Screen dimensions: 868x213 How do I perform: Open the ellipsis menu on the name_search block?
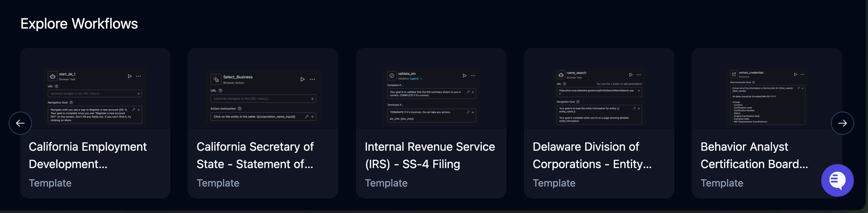pos(639,75)
